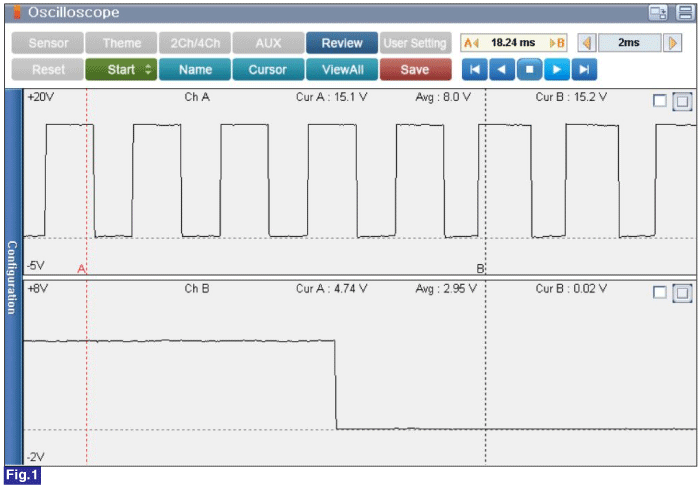This screenshot has width=700, height=487.
Task: Click the 18.24 ms cursor interval field
Action: click(513, 43)
